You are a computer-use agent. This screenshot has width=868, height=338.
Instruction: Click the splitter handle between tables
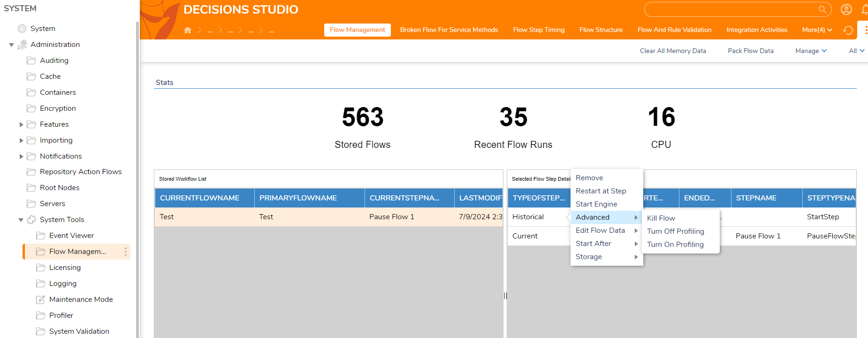pyautogui.click(x=505, y=296)
